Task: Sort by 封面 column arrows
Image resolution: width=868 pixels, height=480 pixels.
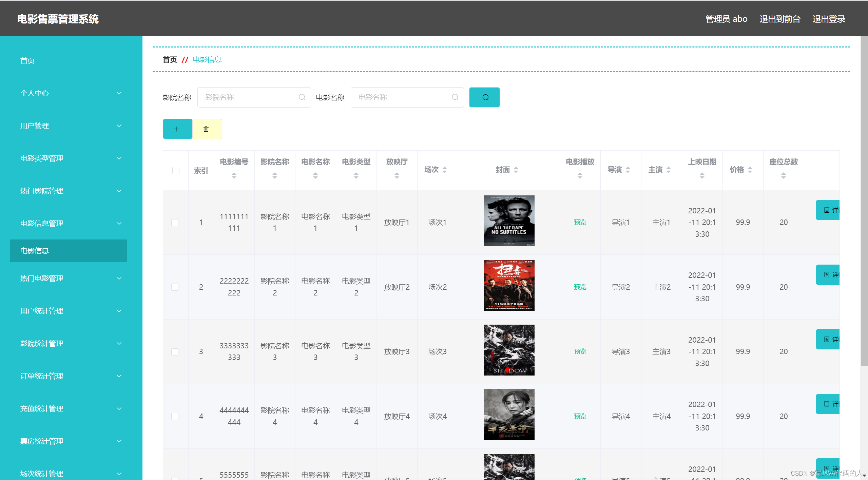Action: pos(516,170)
